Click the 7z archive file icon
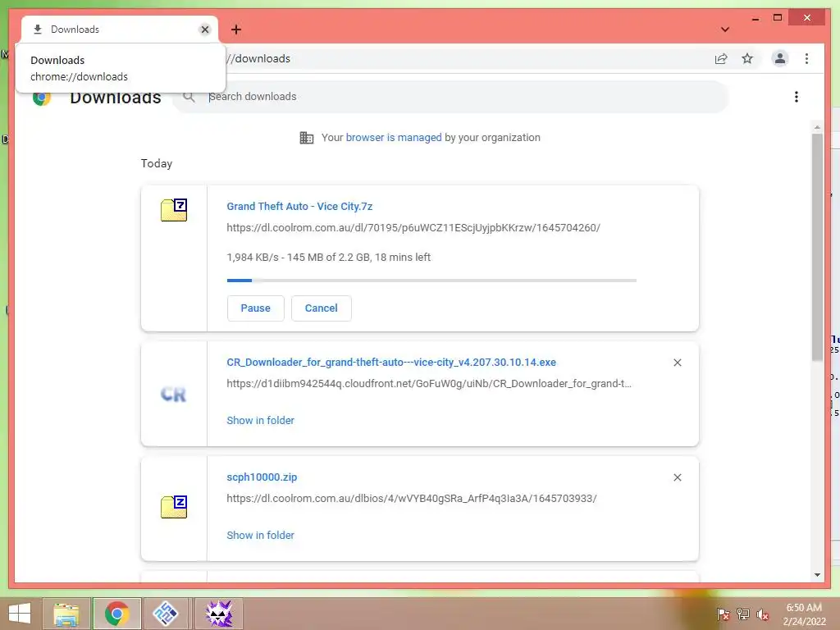Viewport: 840px width, 630px height. [x=174, y=210]
